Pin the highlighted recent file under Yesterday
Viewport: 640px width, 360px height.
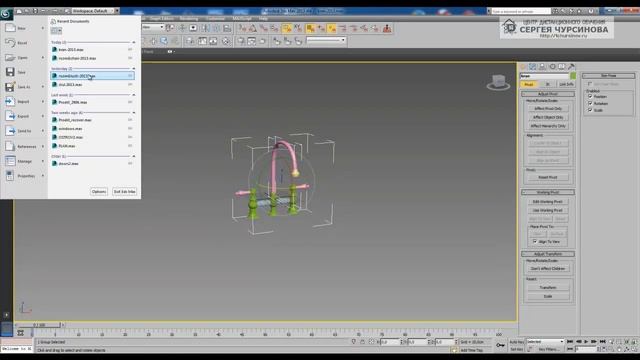(130, 76)
